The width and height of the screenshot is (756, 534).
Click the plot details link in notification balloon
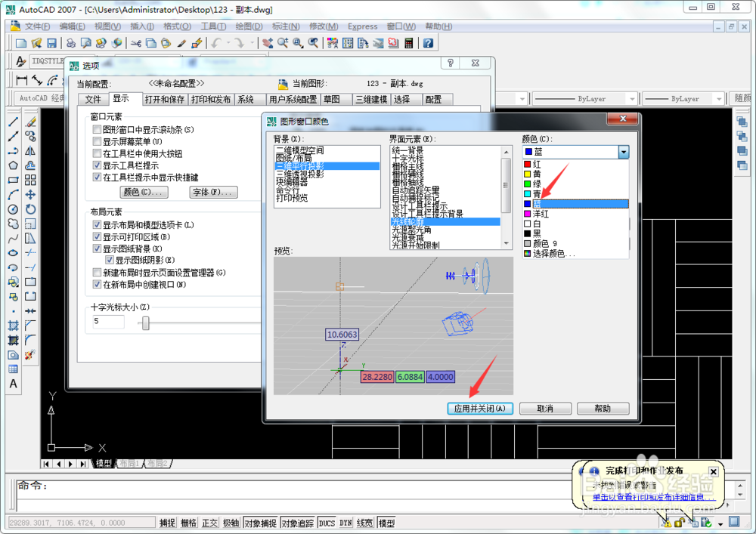pos(652,497)
